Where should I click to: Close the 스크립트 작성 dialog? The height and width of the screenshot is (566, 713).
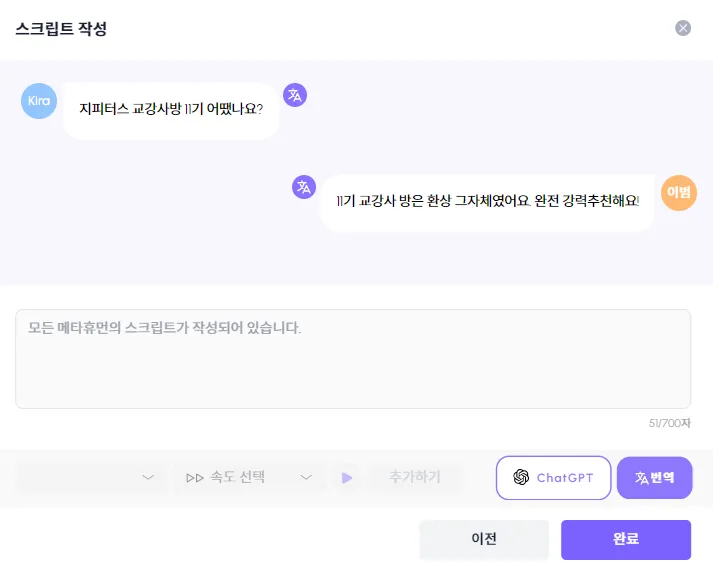(x=683, y=28)
